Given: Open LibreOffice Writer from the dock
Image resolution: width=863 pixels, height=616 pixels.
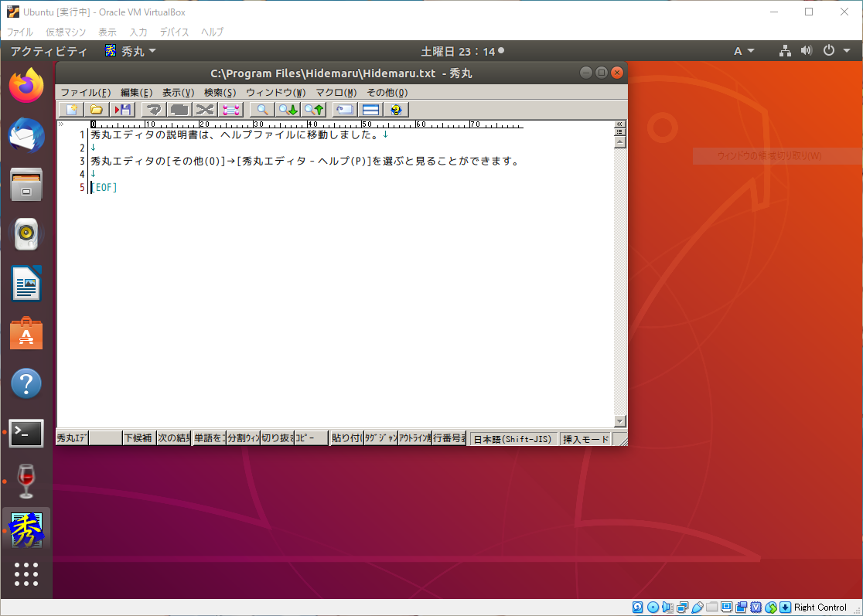Looking at the screenshot, I should [26, 283].
